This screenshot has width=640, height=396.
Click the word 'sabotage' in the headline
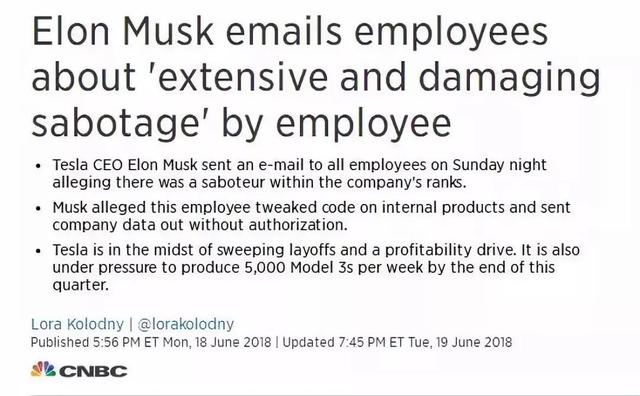(x=116, y=125)
